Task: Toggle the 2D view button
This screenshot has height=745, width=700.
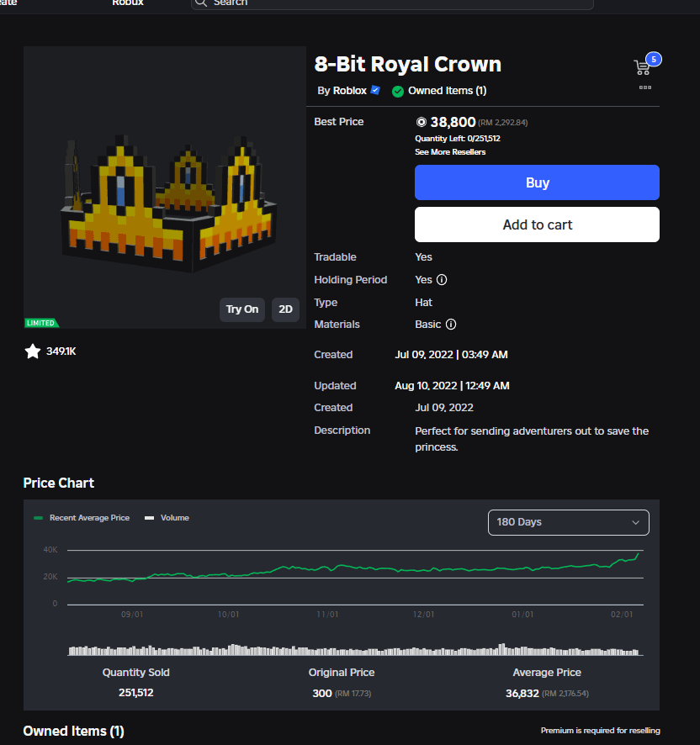Action: (x=285, y=309)
